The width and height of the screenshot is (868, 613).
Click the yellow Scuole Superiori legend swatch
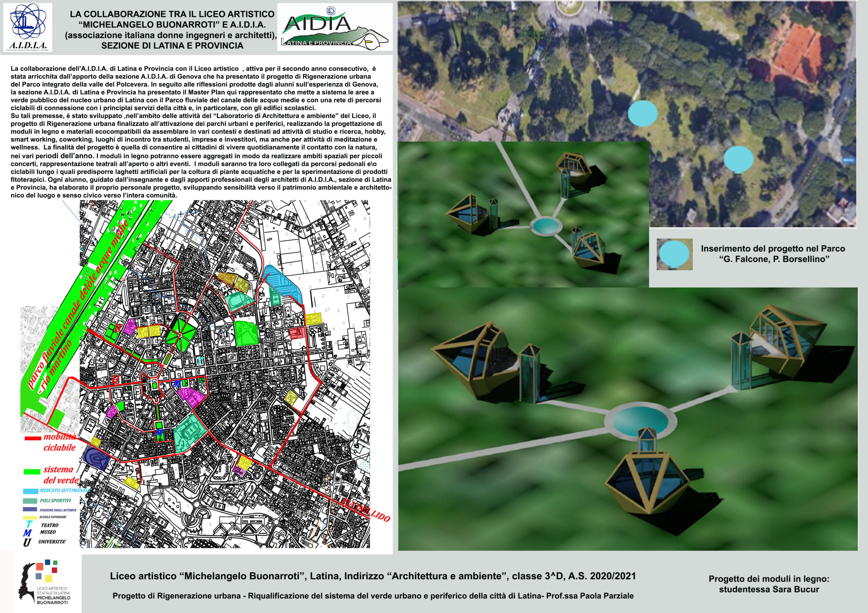coord(30,517)
